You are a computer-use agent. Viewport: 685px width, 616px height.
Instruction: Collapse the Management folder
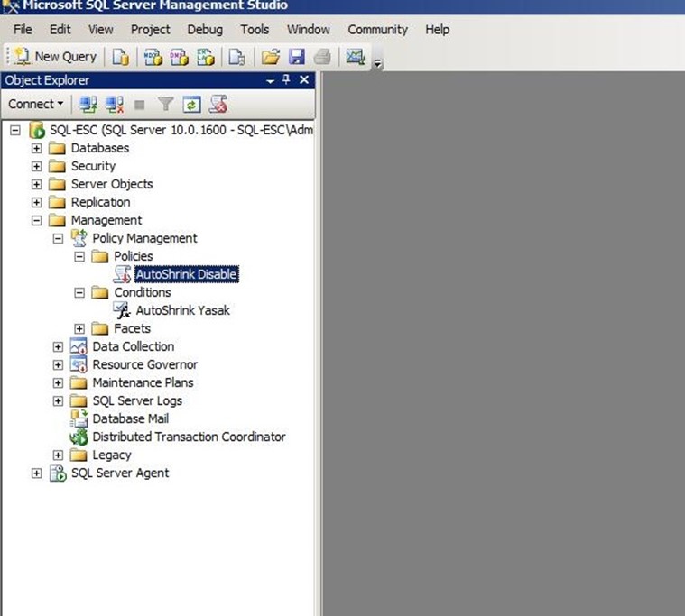(x=37, y=220)
